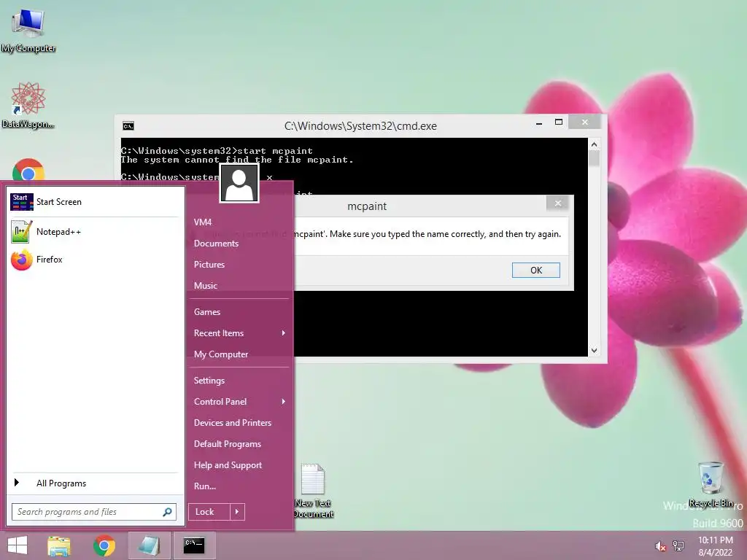This screenshot has height=560, width=747.
Task: Switch to the notepad taskbar app
Action: (149, 545)
